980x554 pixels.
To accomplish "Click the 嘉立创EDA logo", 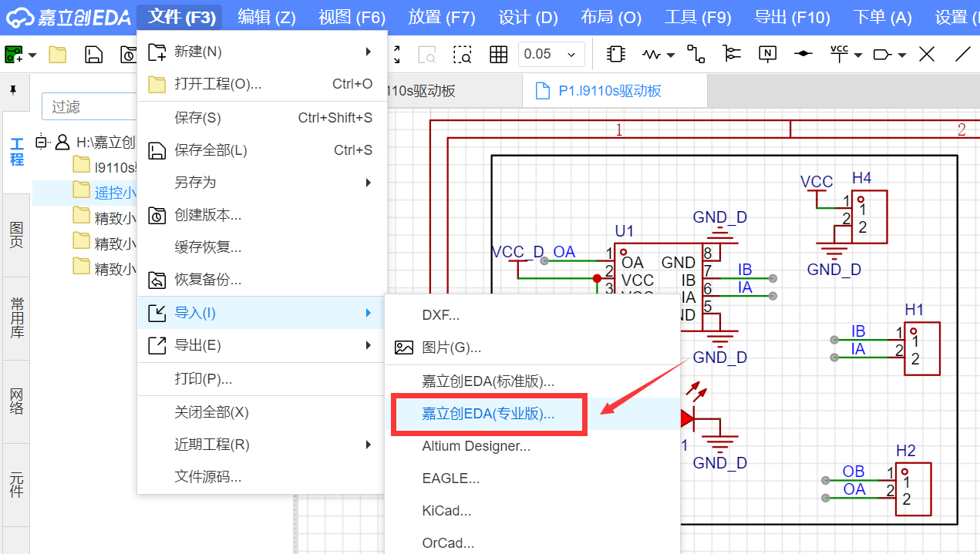I will coord(69,17).
